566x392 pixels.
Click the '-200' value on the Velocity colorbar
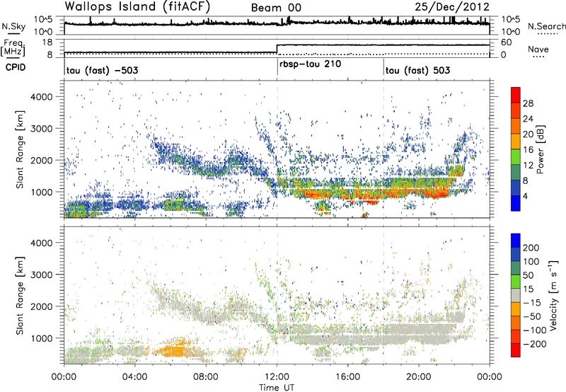(534, 344)
